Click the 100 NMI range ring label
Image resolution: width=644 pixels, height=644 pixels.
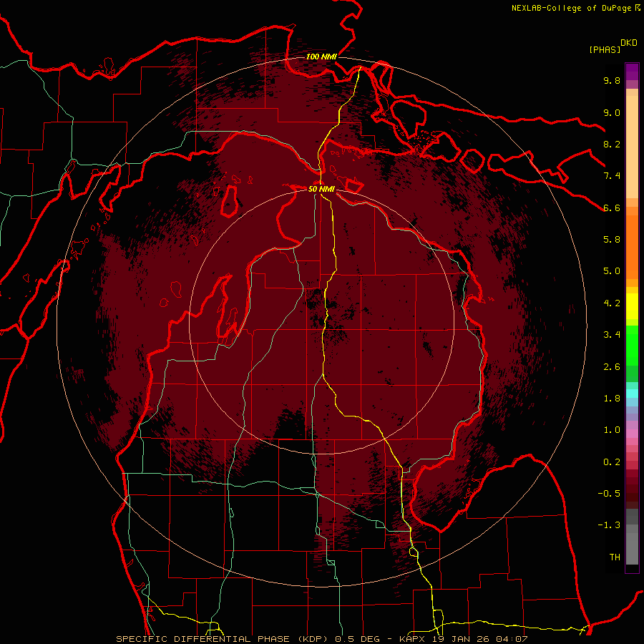pos(321,57)
